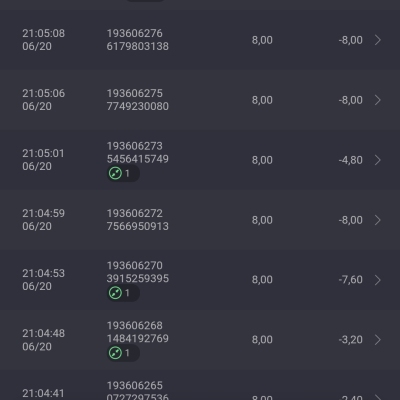Open the 21:05:08 timestamp entry
400x400 pixels.
point(44,40)
